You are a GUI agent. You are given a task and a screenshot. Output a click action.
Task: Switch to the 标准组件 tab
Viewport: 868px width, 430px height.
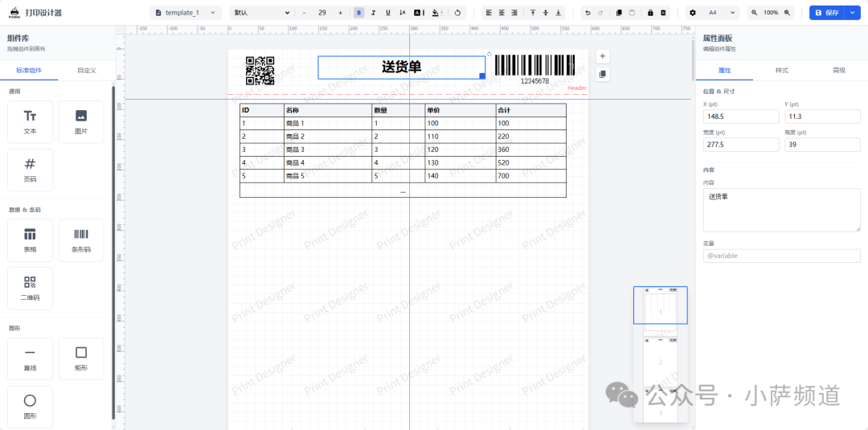point(29,70)
